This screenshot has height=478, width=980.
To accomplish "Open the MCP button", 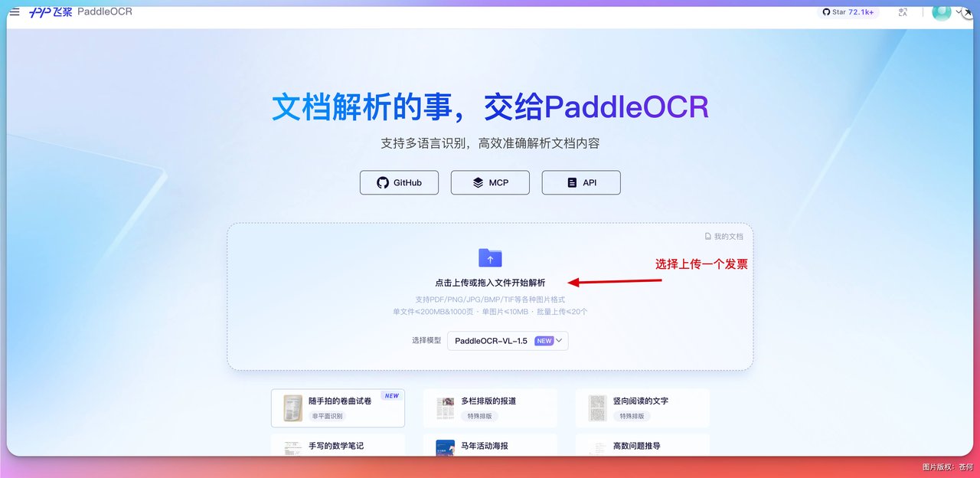I will (x=490, y=182).
